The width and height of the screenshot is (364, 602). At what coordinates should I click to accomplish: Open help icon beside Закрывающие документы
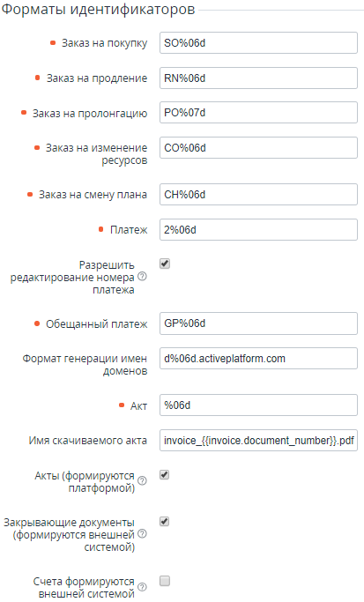(x=142, y=533)
